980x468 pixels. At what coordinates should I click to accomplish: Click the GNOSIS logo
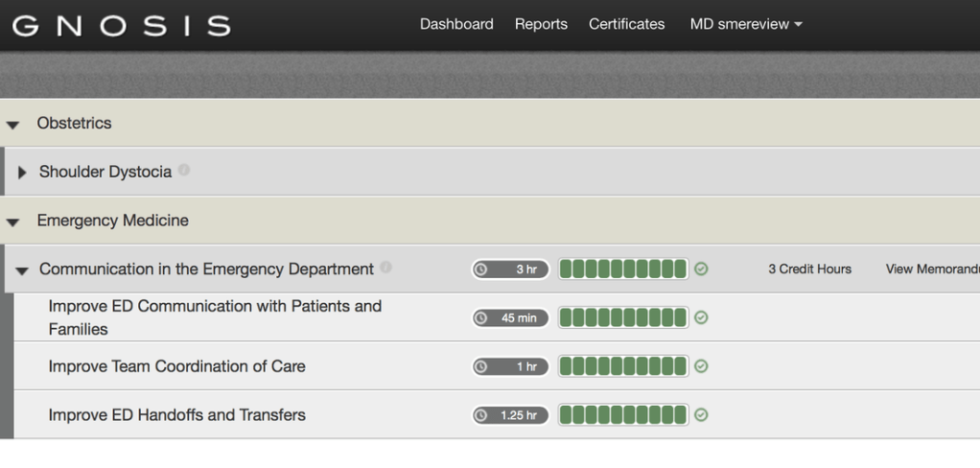pos(122,25)
